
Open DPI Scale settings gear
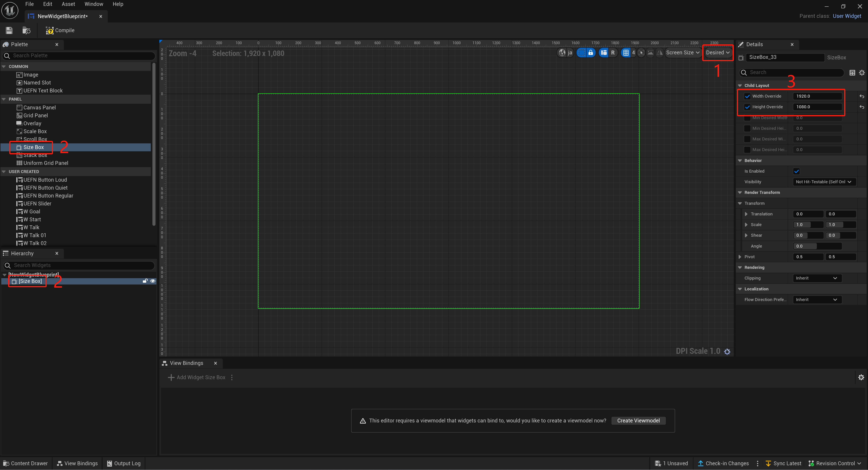click(727, 352)
